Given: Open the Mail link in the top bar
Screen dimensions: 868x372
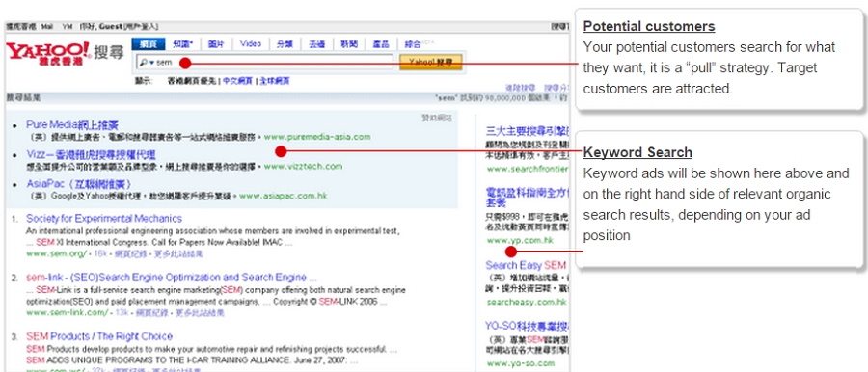Looking at the screenshot, I should tap(47, 27).
